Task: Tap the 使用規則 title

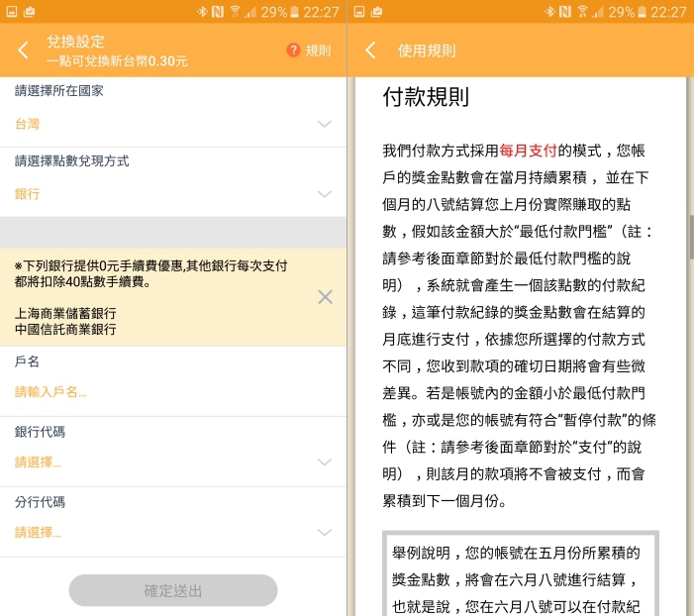Action: coord(427,51)
